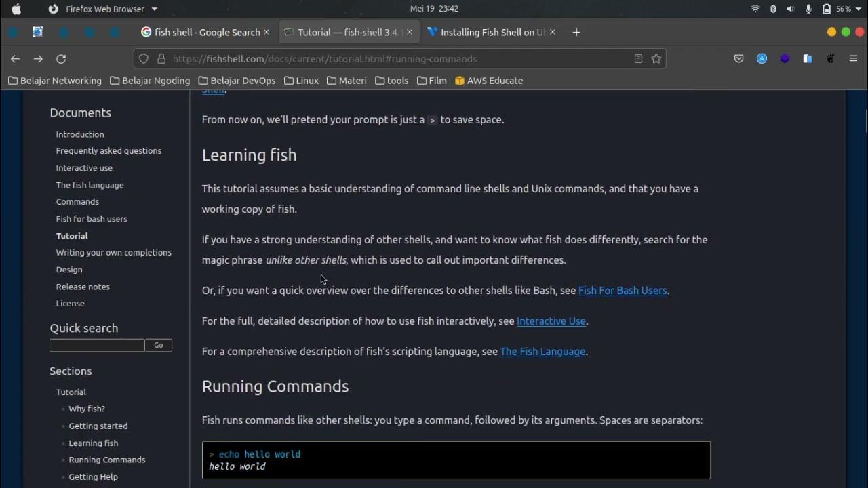Click the volume speaker icon

pyautogui.click(x=790, y=9)
